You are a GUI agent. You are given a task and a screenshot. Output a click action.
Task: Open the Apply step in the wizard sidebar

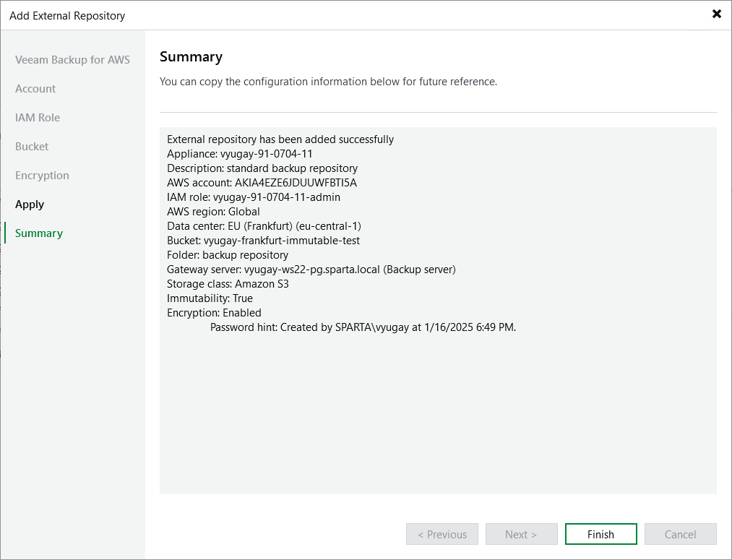[30, 204]
